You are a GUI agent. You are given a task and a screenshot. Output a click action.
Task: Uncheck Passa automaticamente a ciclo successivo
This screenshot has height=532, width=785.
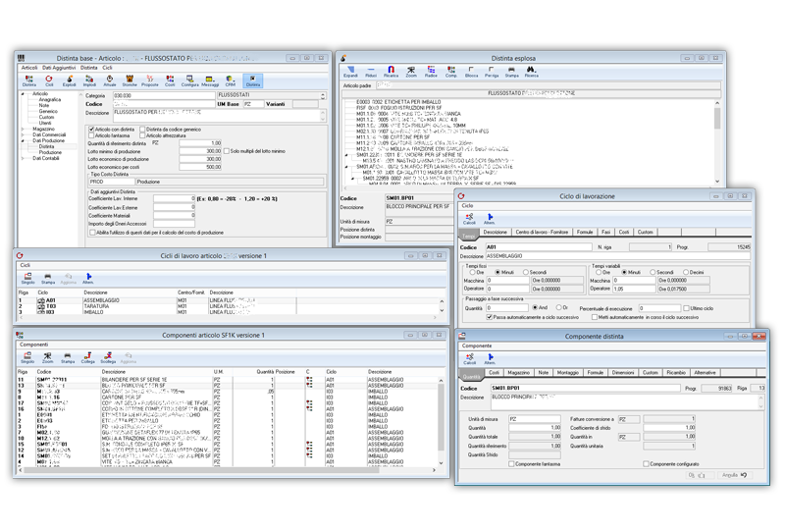[x=489, y=317]
